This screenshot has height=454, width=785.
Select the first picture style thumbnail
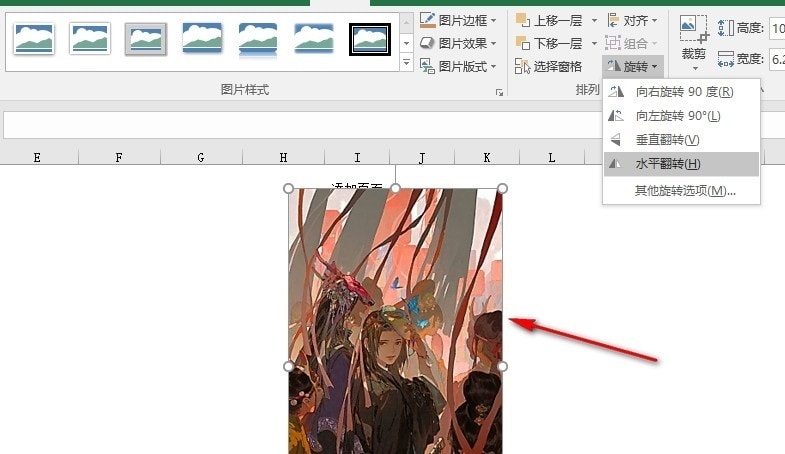point(34,39)
